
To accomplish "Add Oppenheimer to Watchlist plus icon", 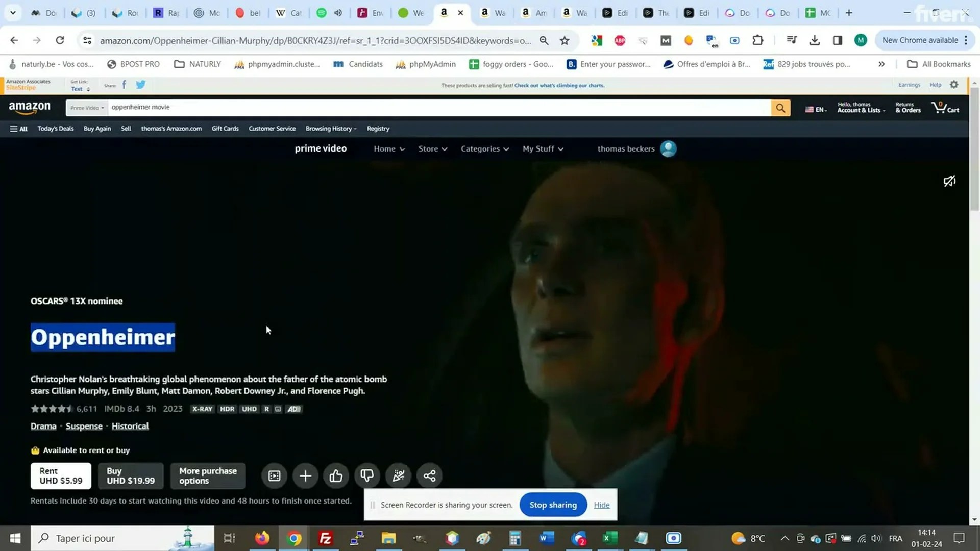I will pyautogui.click(x=305, y=476).
